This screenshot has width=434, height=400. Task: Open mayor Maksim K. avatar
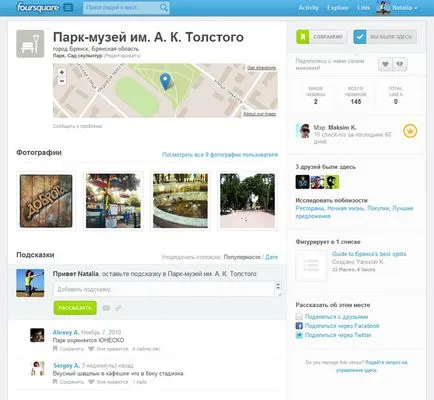pyautogui.click(x=303, y=131)
